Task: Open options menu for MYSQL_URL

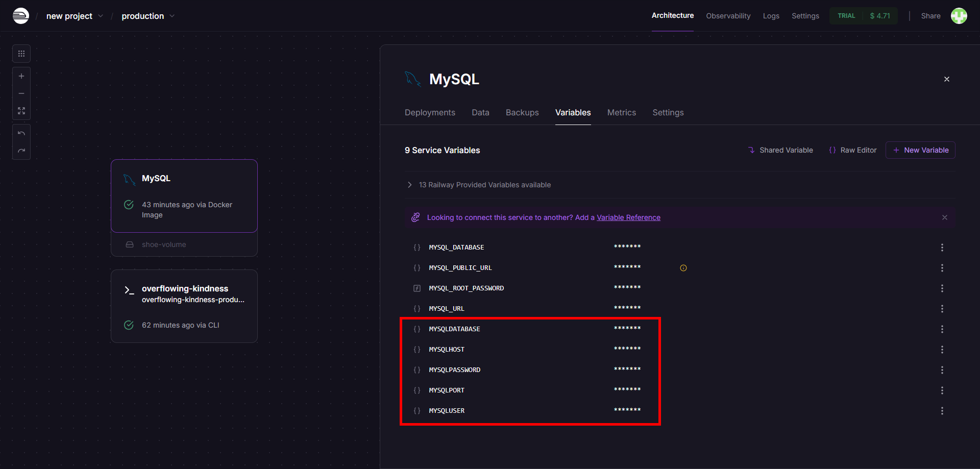Action: point(942,309)
